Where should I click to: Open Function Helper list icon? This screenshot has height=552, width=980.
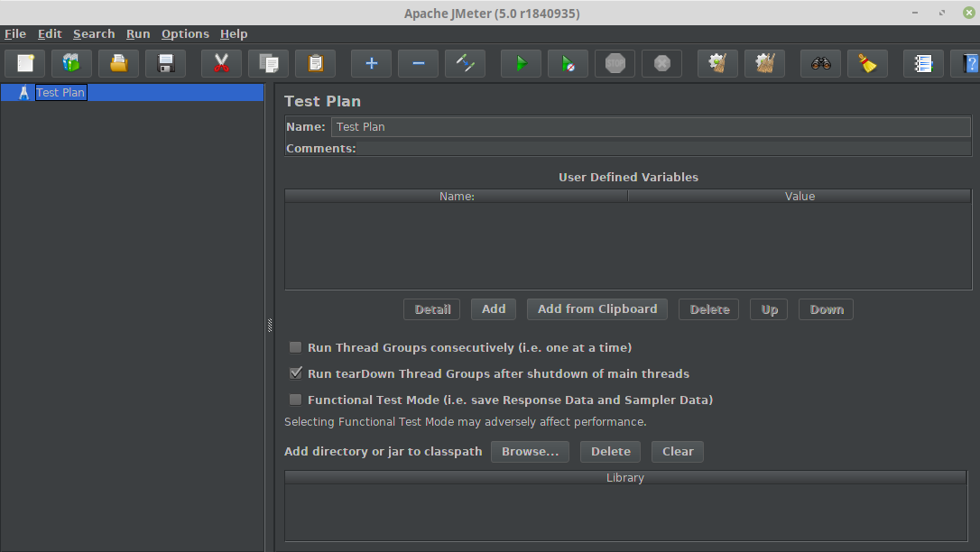[924, 64]
